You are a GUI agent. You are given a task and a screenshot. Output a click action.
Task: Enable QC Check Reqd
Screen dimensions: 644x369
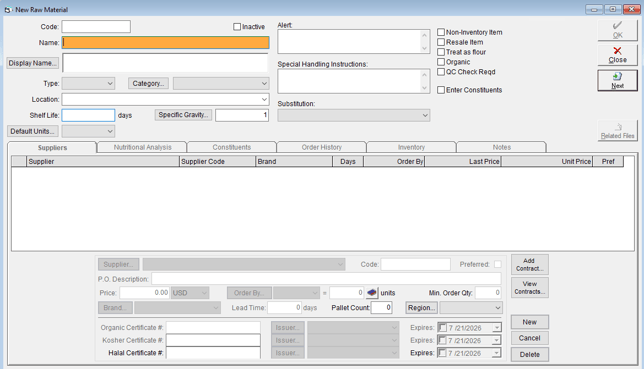[441, 71]
